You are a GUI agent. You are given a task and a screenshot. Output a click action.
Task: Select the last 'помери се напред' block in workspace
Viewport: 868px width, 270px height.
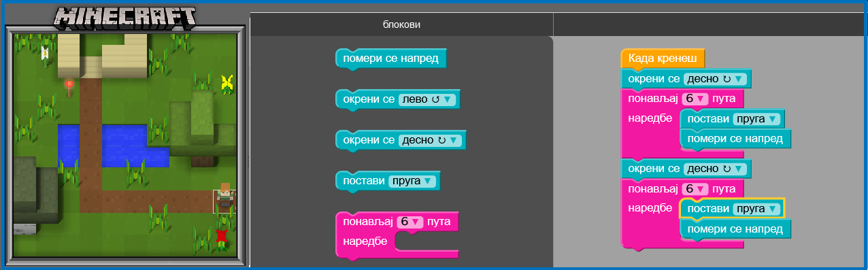(x=736, y=229)
